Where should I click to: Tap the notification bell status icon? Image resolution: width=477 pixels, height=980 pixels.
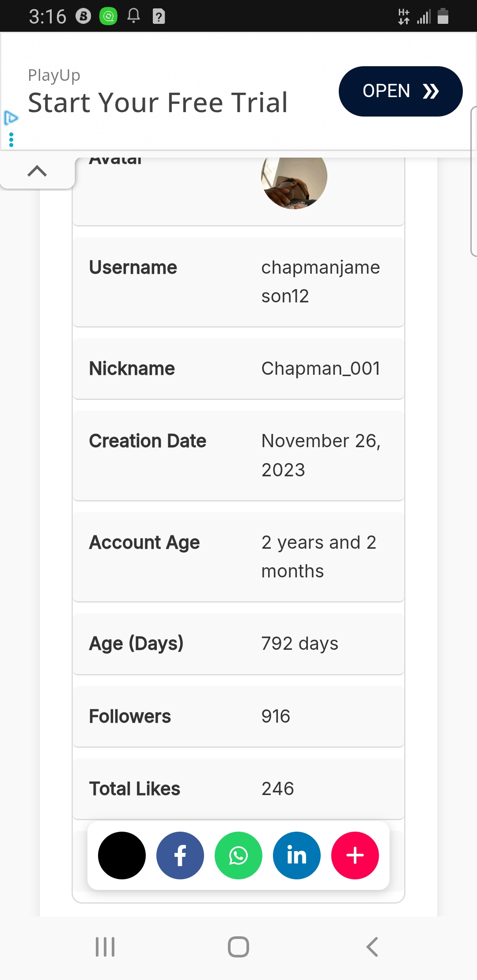coord(133,16)
